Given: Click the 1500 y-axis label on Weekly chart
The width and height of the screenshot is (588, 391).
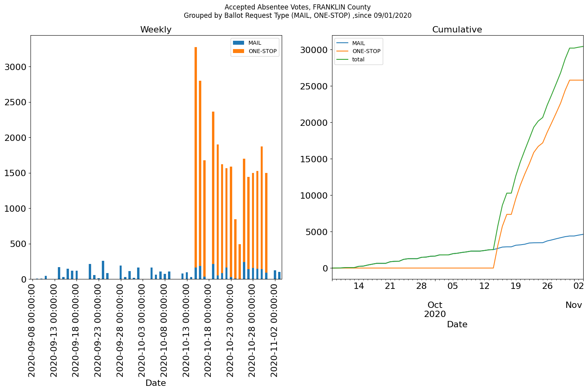Looking at the screenshot, I should (x=15, y=173).
